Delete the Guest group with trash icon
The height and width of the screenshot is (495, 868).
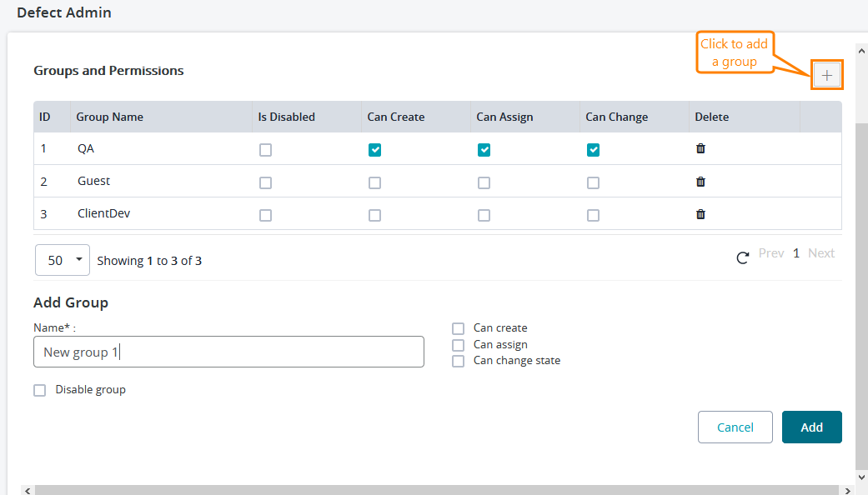point(700,182)
